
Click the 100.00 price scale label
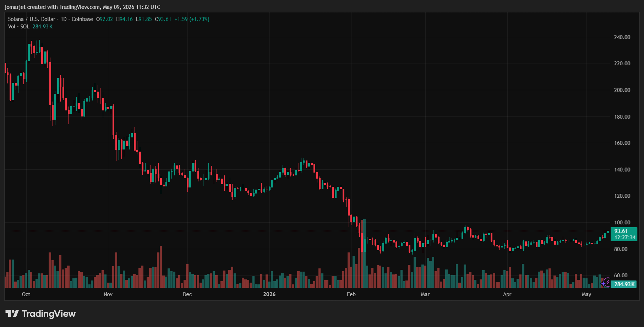point(622,223)
